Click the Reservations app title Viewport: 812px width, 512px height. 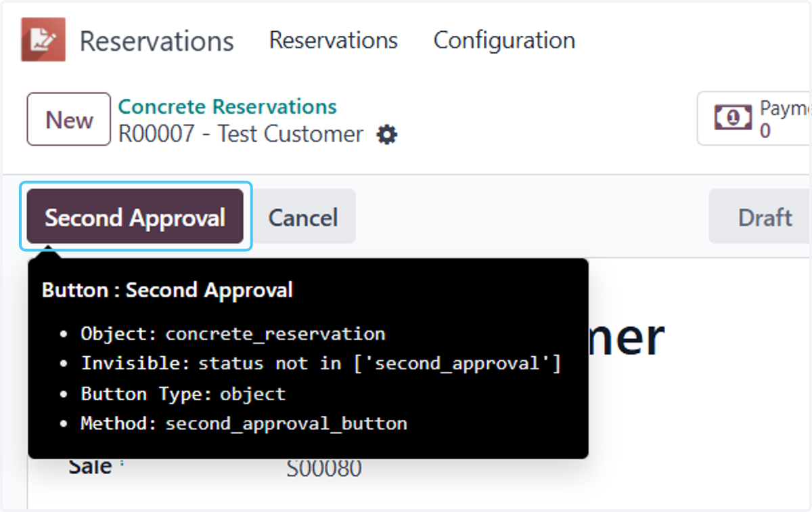coord(157,41)
